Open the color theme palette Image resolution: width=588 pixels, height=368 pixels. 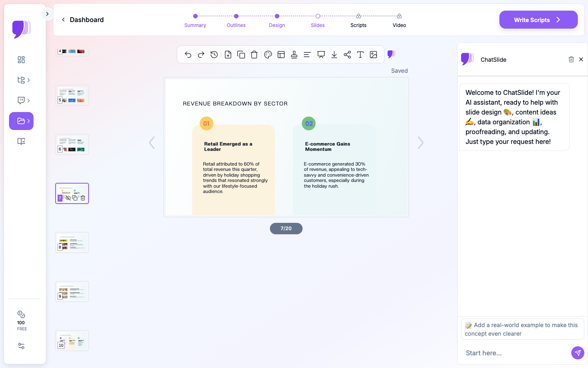268,54
